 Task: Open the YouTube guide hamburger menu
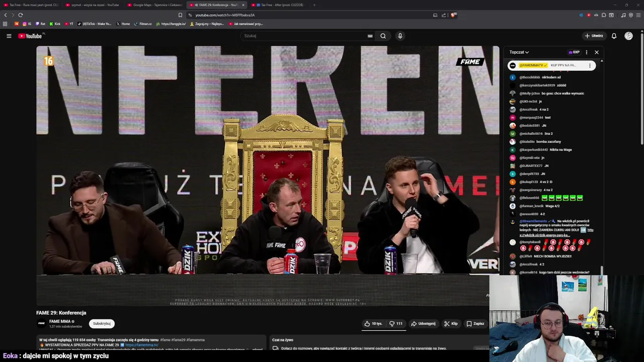point(9,36)
